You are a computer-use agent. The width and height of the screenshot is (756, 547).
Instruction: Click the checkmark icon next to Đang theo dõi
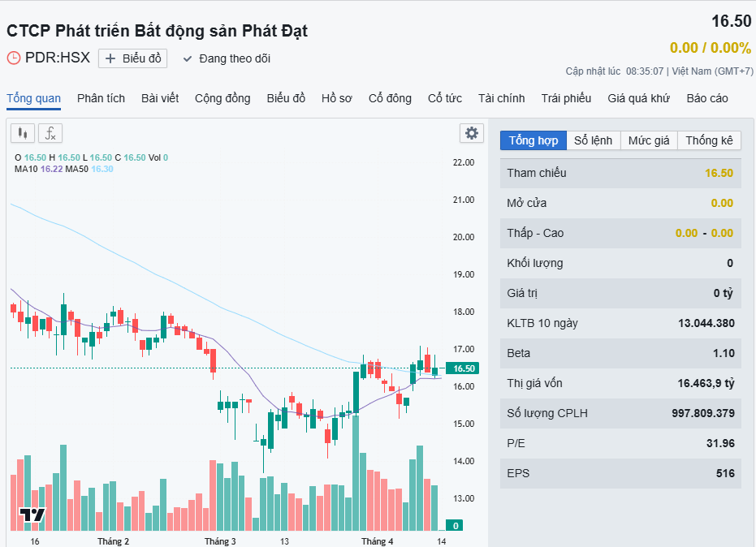(x=188, y=58)
